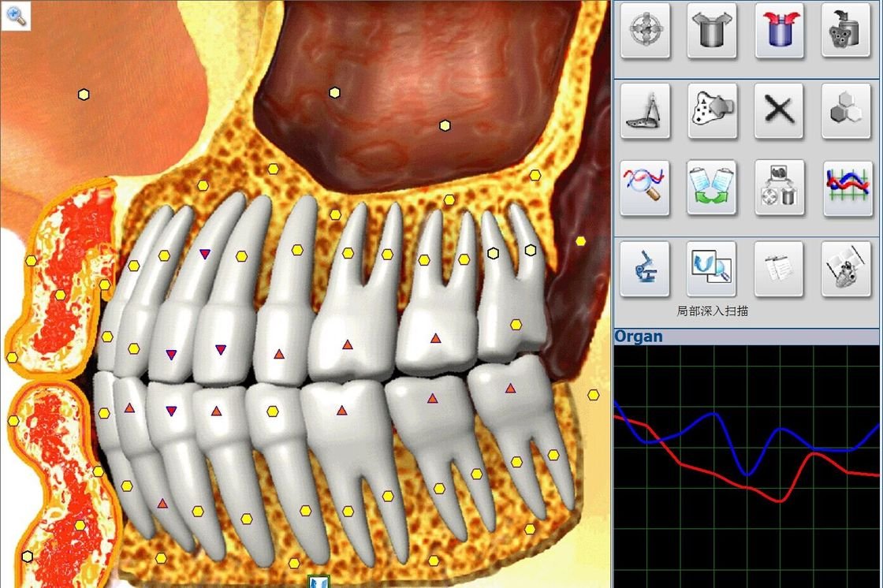Click the clipboards compare with green arrows
Viewport: 883px width, 588px height.
point(712,188)
